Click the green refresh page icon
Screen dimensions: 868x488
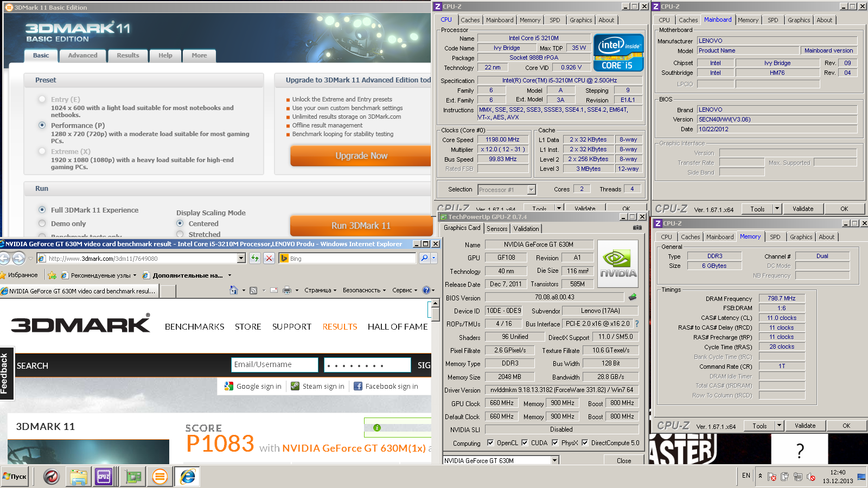(x=255, y=258)
